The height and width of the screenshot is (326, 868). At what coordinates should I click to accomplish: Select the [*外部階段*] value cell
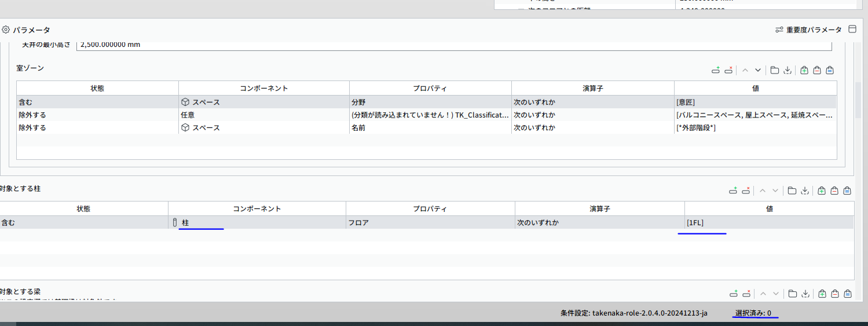pos(755,127)
